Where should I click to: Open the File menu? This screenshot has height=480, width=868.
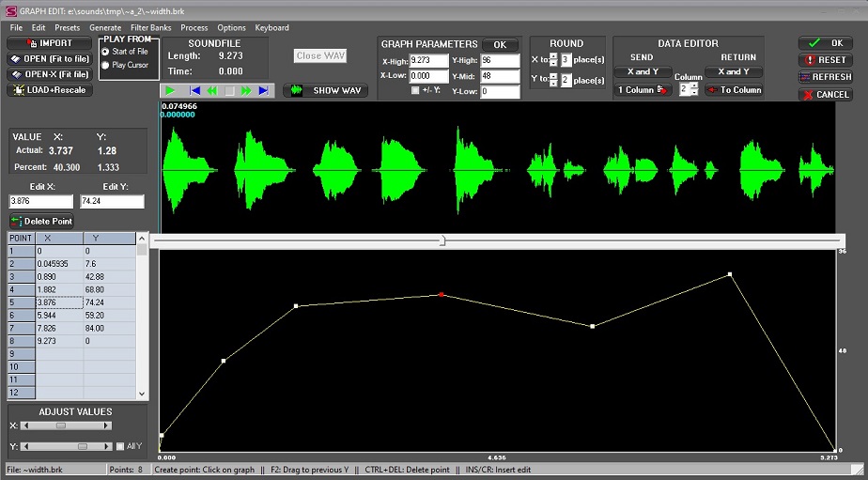[x=16, y=27]
